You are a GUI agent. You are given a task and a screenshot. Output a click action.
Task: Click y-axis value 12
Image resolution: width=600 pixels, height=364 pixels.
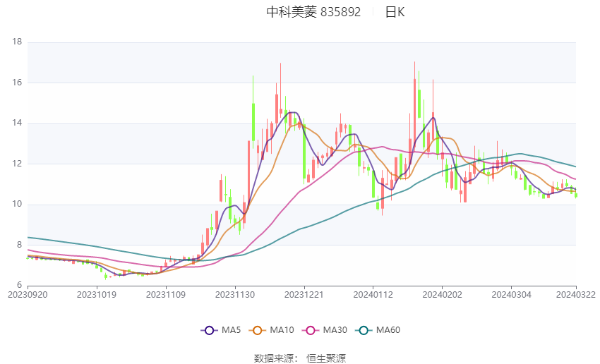coord(17,164)
